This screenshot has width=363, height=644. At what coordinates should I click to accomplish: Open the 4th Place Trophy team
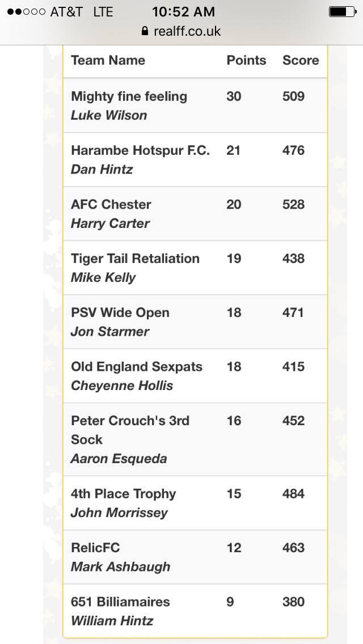click(123, 494)
